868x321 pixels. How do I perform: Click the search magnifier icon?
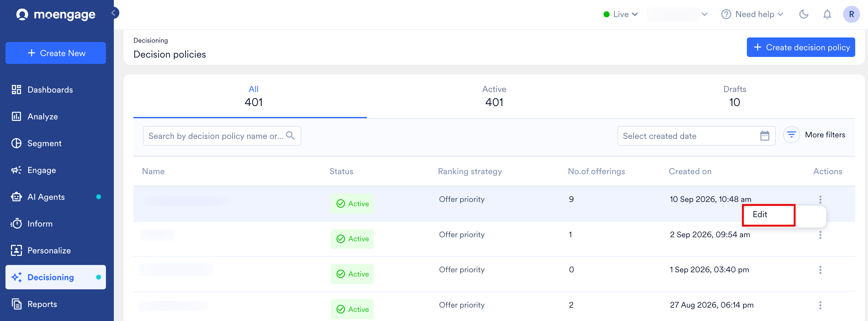(290, 136)
